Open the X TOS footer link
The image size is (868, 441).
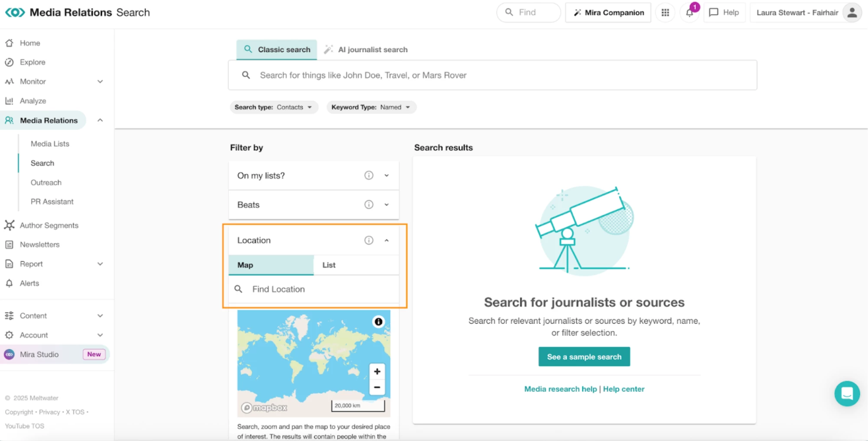pos(75,412)
